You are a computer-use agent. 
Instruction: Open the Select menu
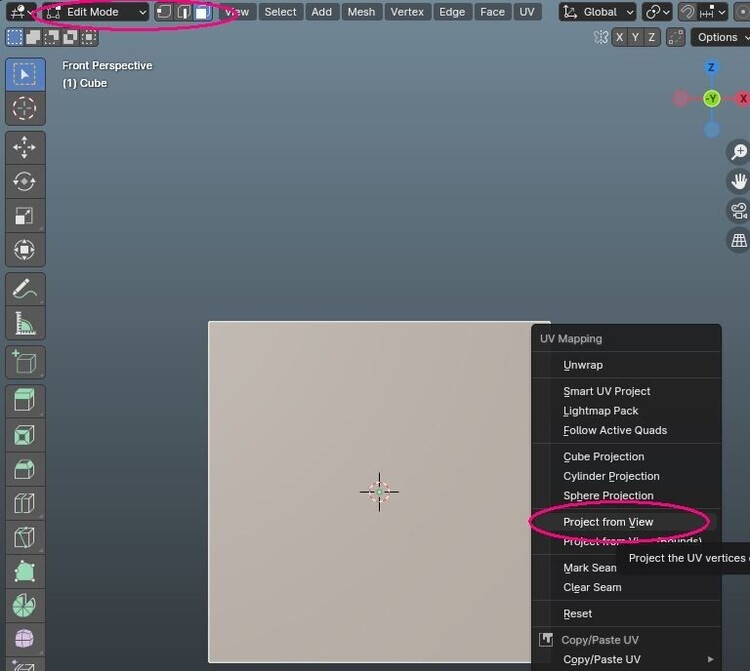tap(280, 12)
